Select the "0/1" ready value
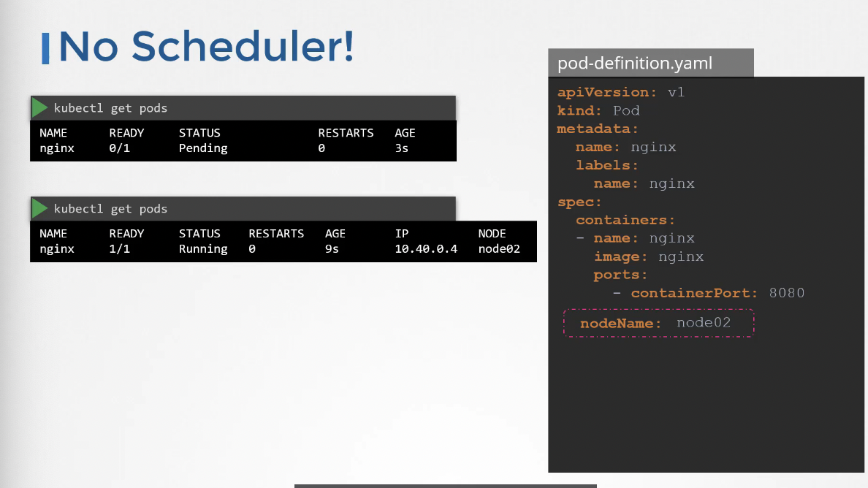This screenshot has height=488, width=868. tap(120, 148)
